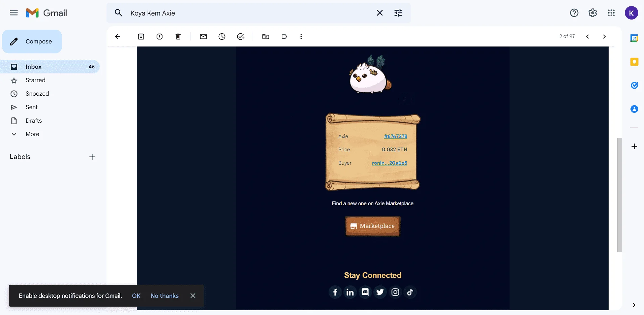Open the LinkedIn social icon
Viewport: 644px width, 315px height.
[350, 292]
